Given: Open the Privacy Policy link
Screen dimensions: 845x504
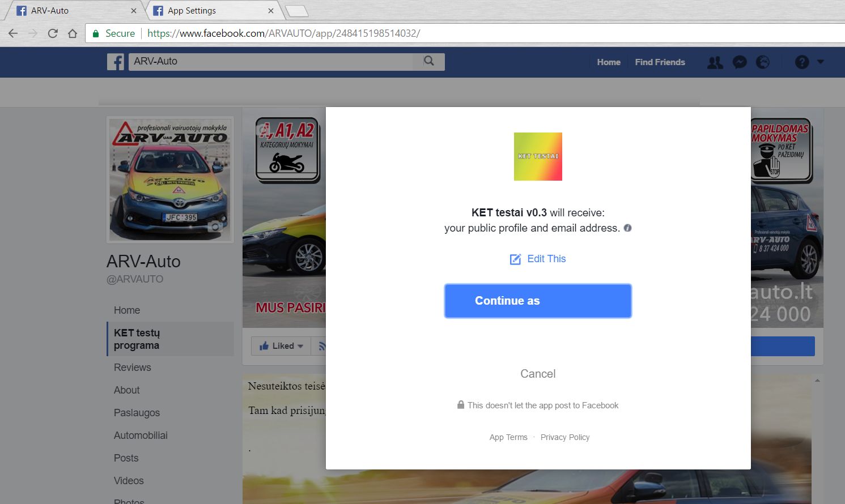Looking at the screenshot, I should point(565,437).
